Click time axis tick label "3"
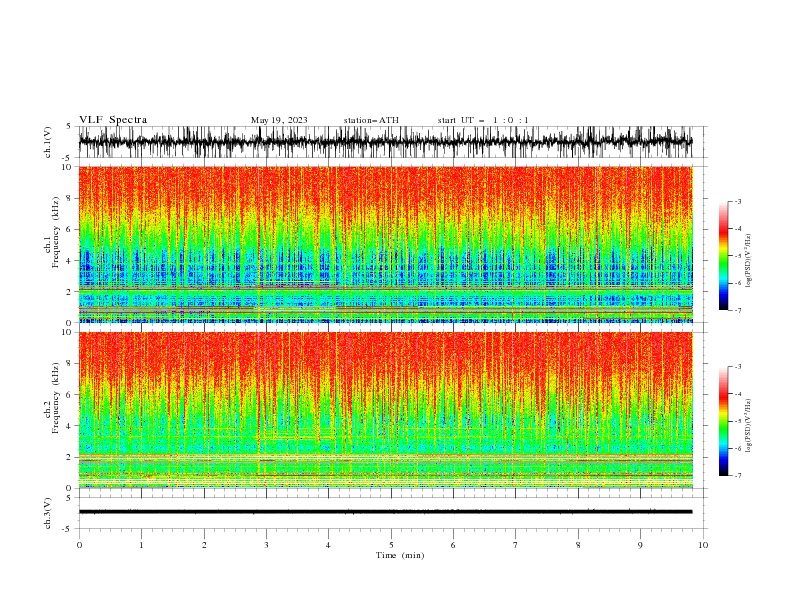The width and height of the screenshot is (792, 612). [x=266, y=545]
